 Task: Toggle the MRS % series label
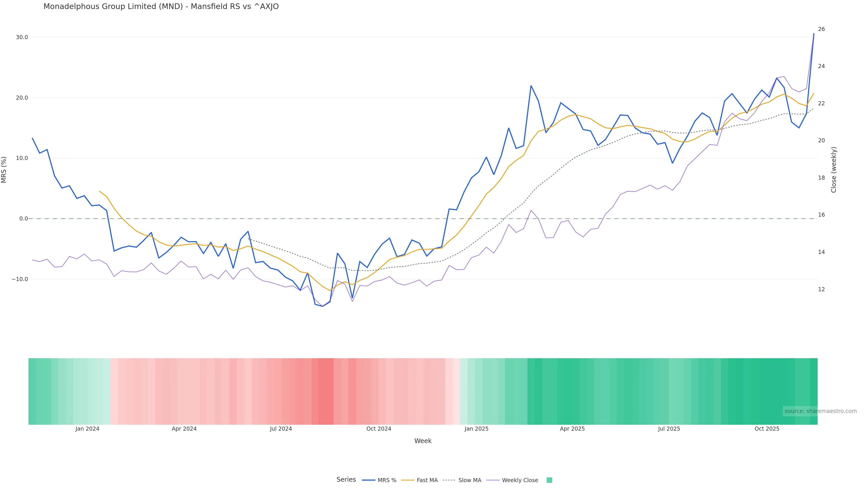tap(387, 480)
